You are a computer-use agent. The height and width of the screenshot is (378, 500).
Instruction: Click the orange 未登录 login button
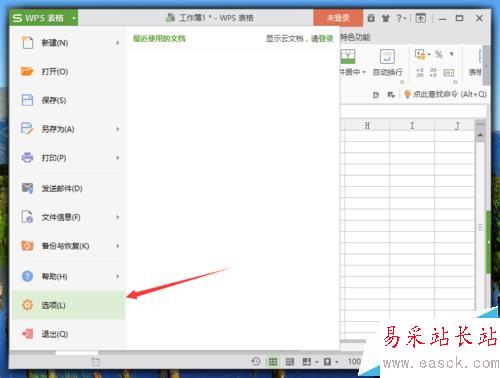[338, 18]
